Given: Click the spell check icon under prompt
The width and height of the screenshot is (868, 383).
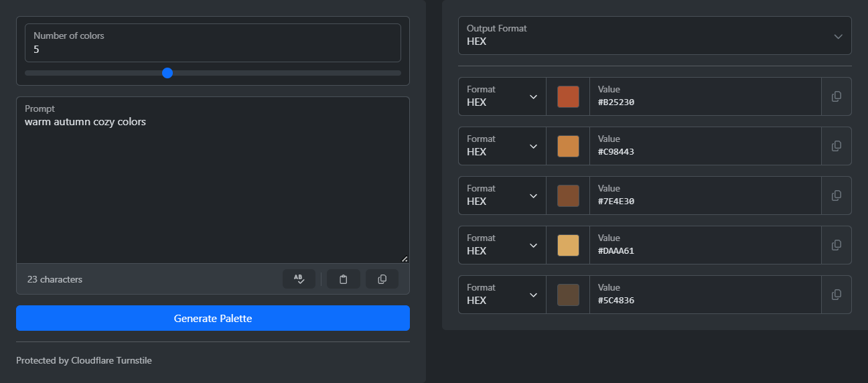Looking at the screenshot, I should coord(299,279).
